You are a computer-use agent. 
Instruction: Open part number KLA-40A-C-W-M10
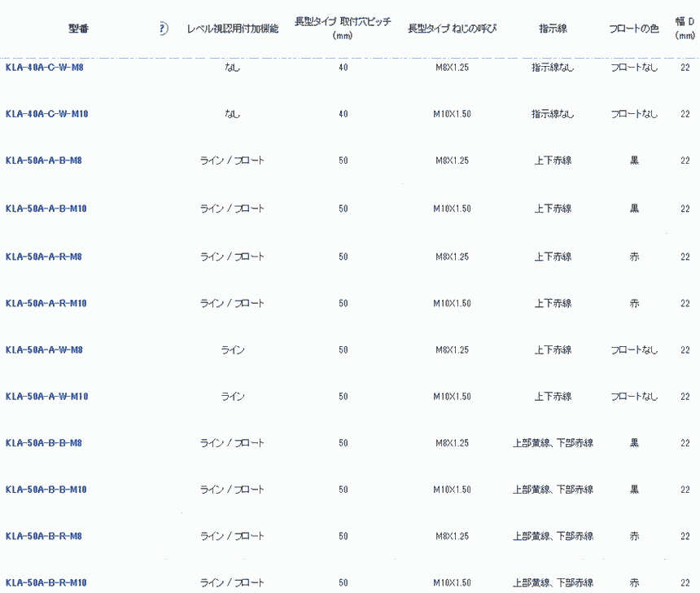(x=46, y=114)
